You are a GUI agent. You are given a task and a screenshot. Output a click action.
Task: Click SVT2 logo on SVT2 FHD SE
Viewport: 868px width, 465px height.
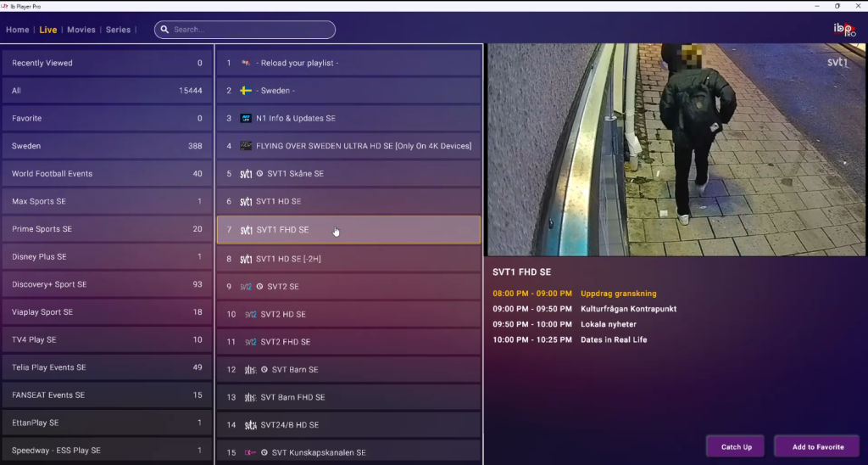[x=250, y=342]
